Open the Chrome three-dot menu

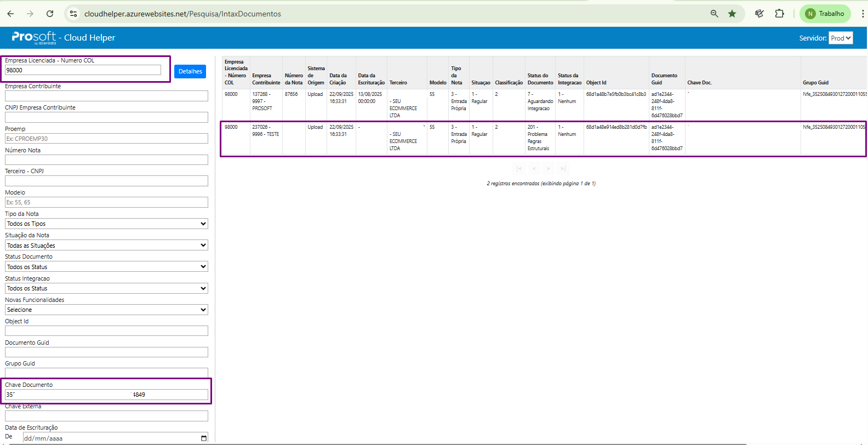[863, 14]
